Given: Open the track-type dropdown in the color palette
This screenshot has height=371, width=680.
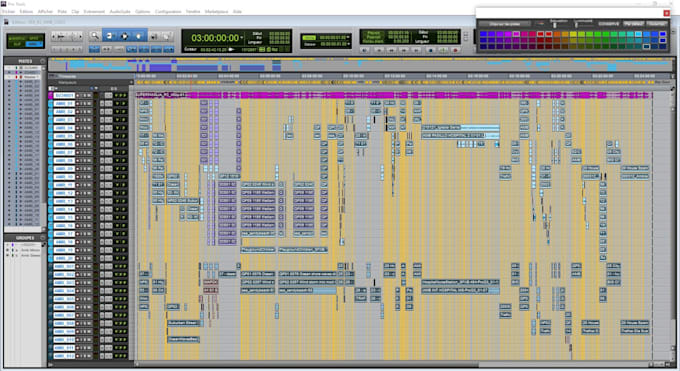Looking at the screenshot, I should (504, 23).
